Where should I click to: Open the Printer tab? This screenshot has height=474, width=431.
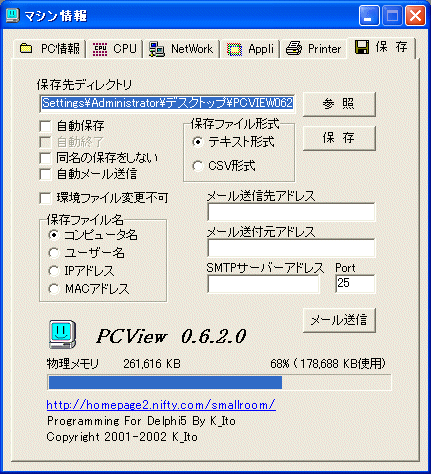[x=313, y=49]
